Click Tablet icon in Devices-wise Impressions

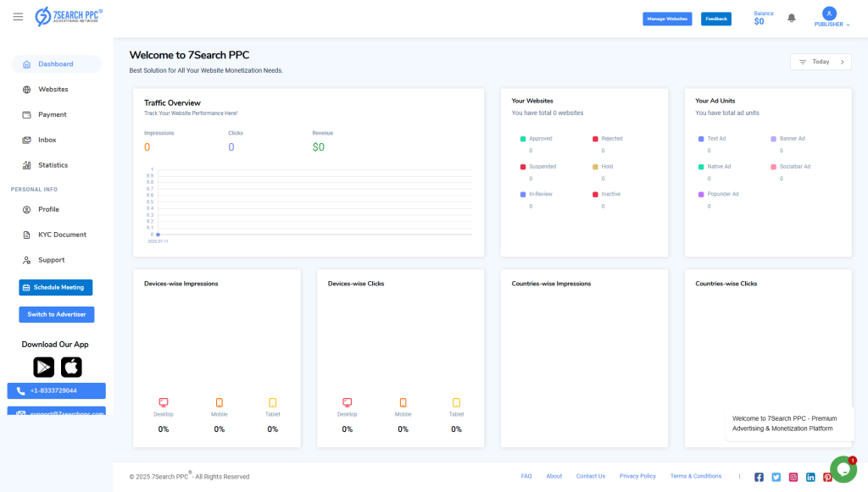coord(272,402)
